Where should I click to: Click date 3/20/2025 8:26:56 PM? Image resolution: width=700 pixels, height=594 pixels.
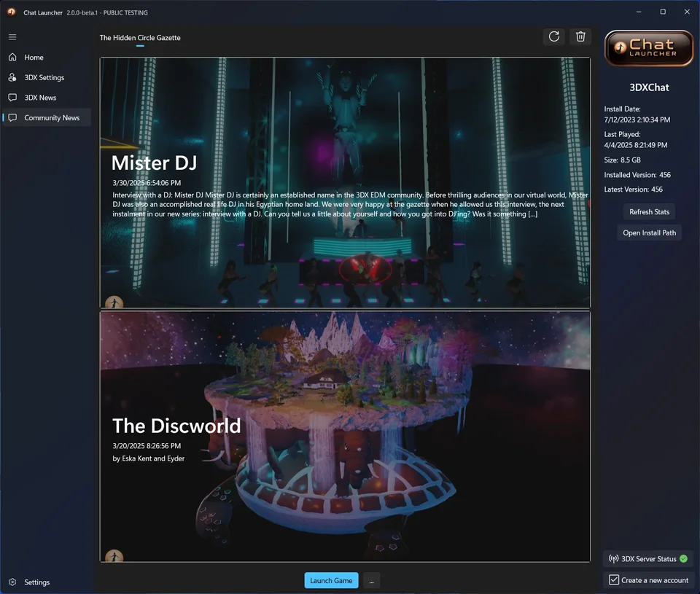[x=147, y=446]
